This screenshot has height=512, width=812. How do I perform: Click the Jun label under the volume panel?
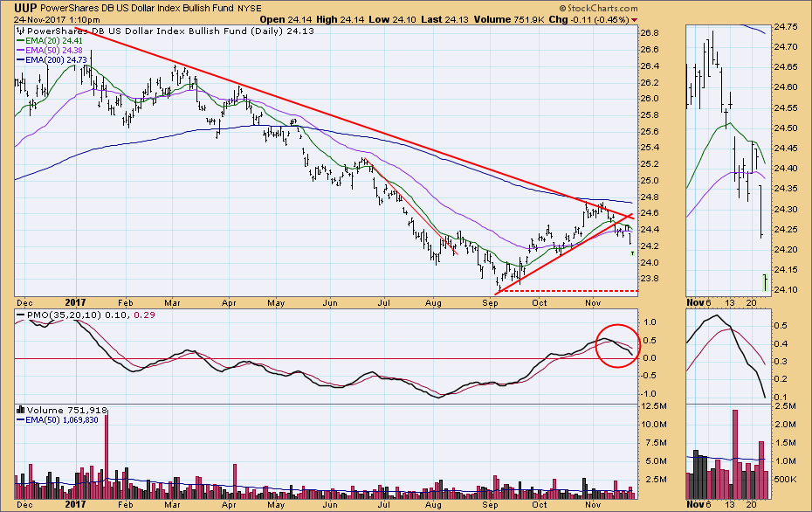(330, 504)
